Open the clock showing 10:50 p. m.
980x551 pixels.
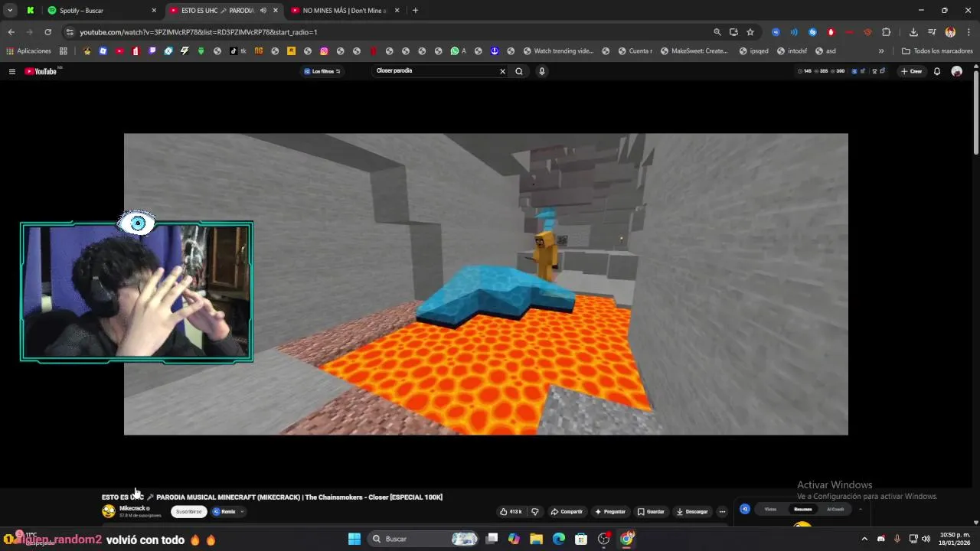tap(955, 539)
